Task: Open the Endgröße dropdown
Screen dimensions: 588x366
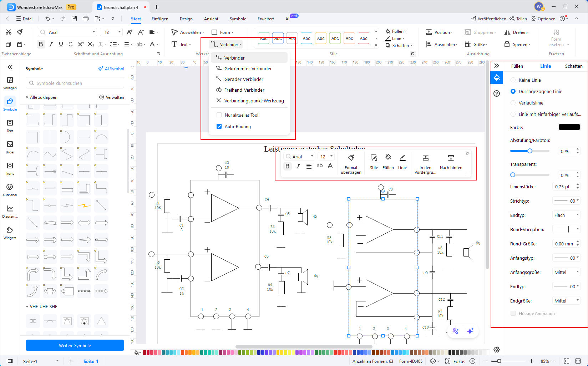Action: tap(567, 301)
